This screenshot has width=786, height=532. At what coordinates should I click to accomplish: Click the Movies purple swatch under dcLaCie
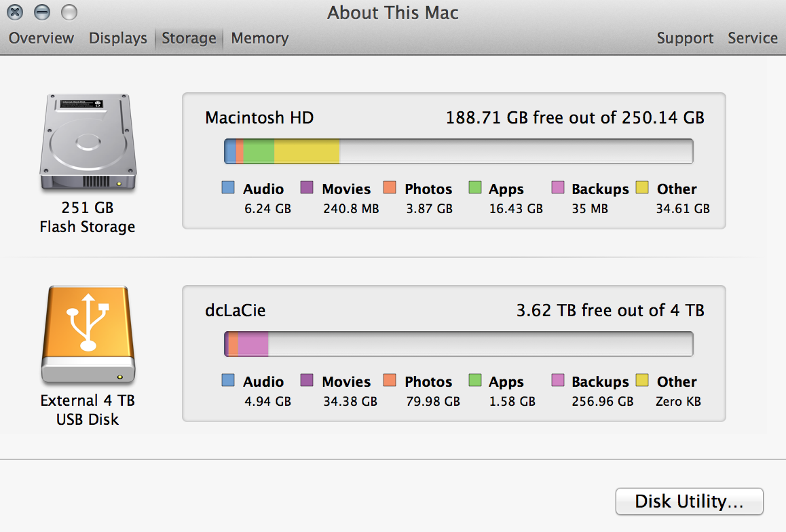click(307, 381)
